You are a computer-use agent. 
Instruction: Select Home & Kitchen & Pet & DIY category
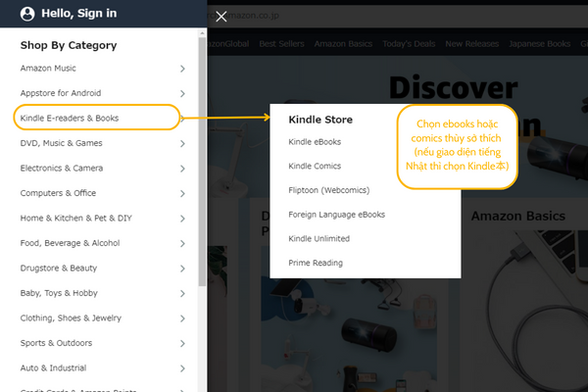point(76,218)
